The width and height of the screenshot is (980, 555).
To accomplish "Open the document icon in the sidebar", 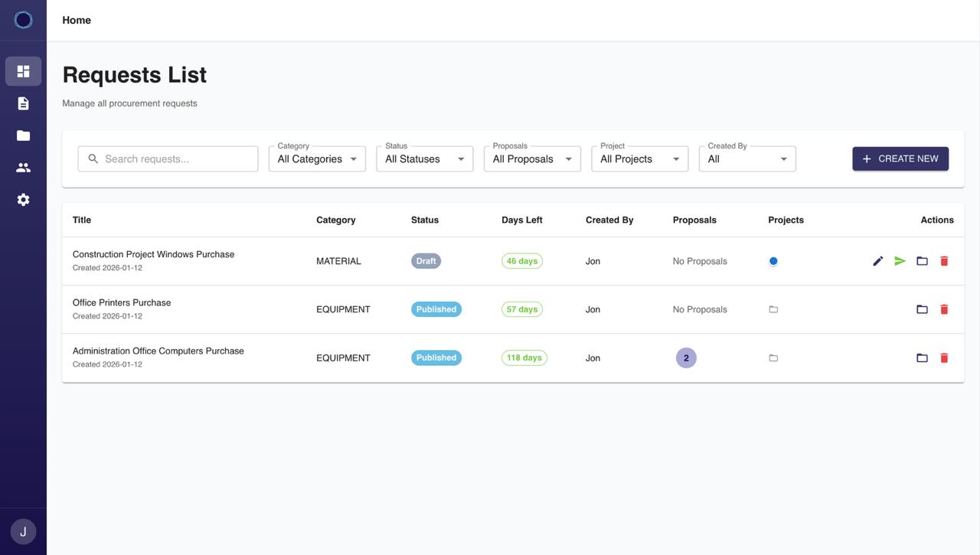I will [23, 103].
